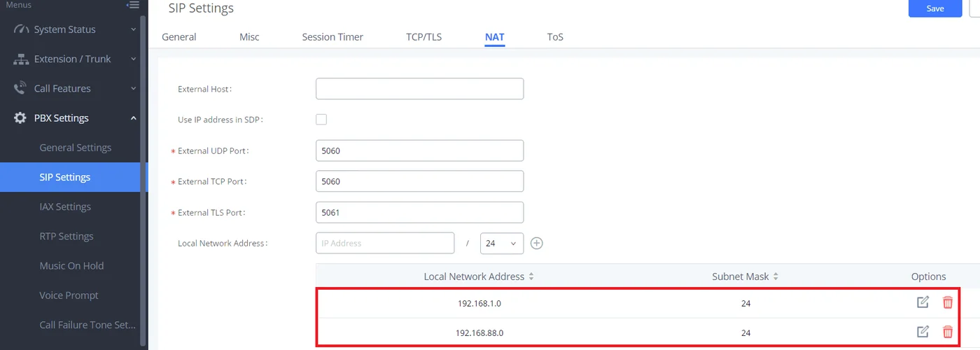
Task: Expand the System Status menu
Action: [x=74, y=29]
